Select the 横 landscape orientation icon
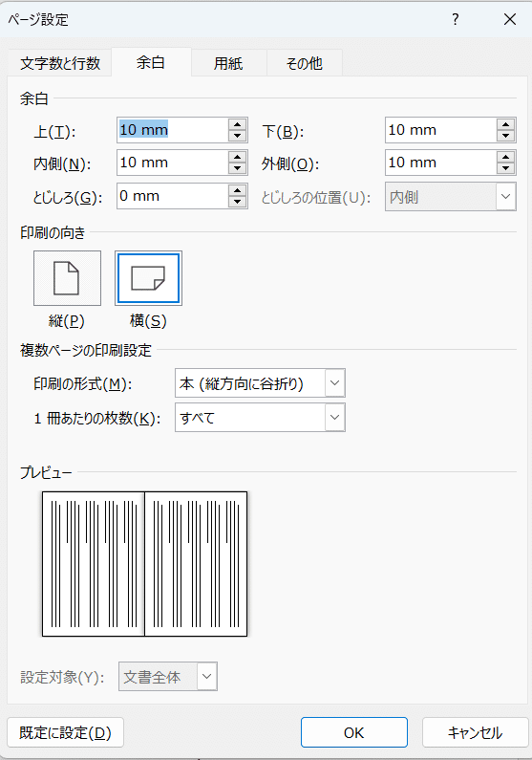The height and width of the screenshot is (760, 532). point(149,278)
